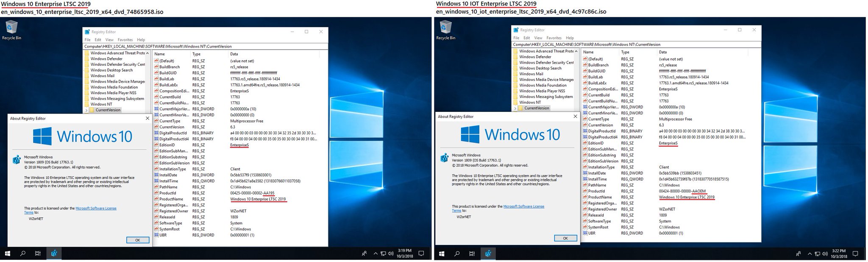Click address bar in right Registry Editor

(x=636, y=44)
